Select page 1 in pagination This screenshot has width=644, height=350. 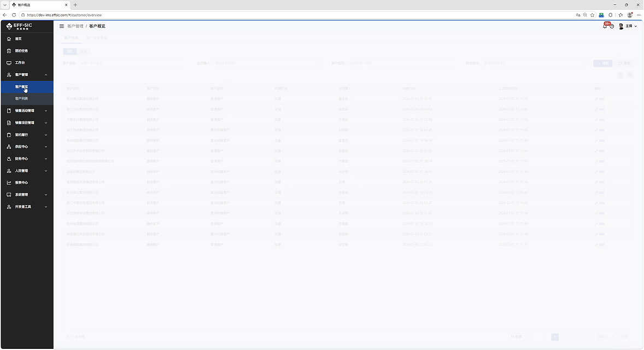(x=555, y=337)
